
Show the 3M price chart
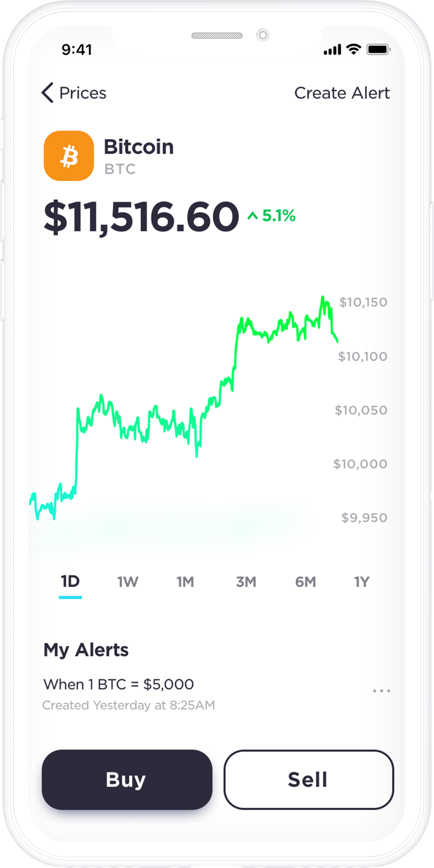tap(246, 582)
